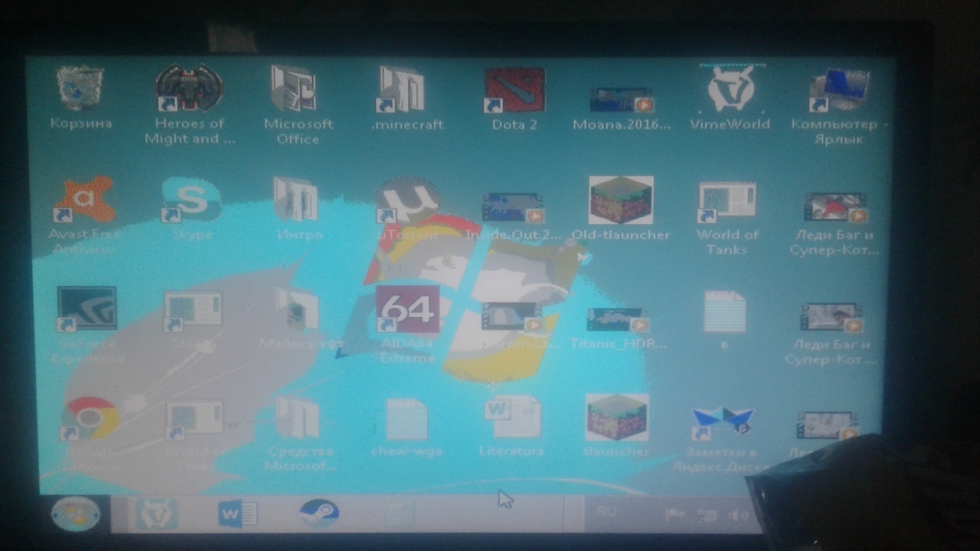Select the Titanic_HDR video file
Viewport: 980px width, 551px height.
pos(618,320)
